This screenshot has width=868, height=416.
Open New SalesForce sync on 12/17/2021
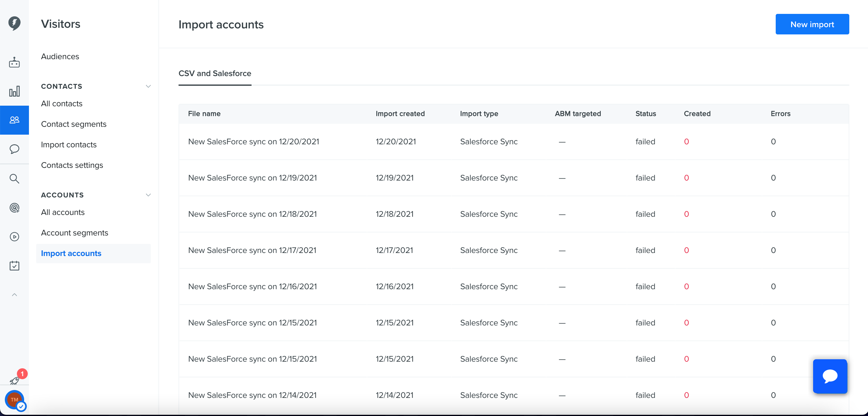252,250
